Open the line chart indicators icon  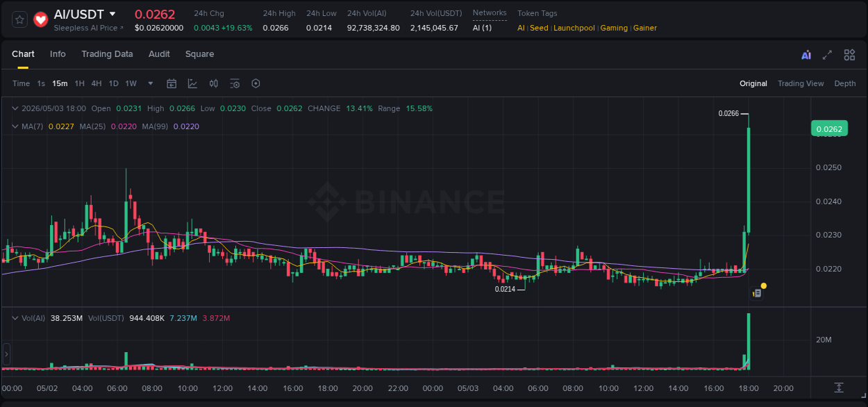coord(192,83)
